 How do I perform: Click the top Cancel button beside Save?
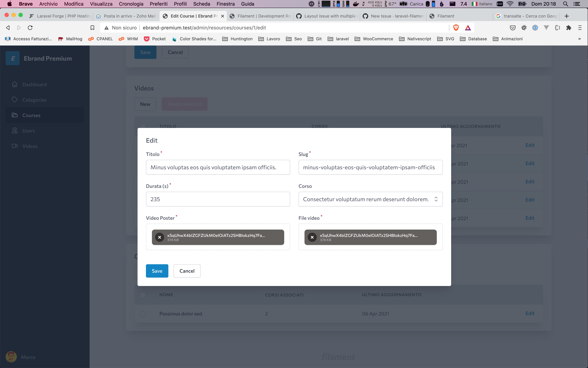click(x=175, y=52)
